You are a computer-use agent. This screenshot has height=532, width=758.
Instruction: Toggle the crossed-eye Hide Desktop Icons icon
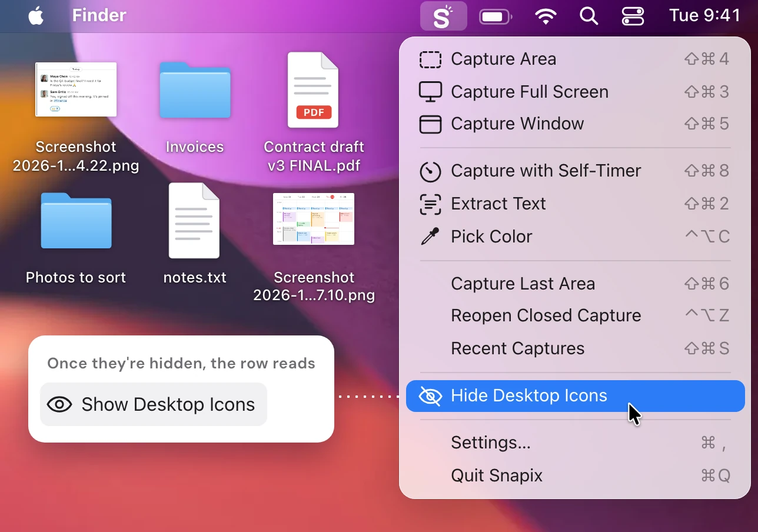(430, 396)
